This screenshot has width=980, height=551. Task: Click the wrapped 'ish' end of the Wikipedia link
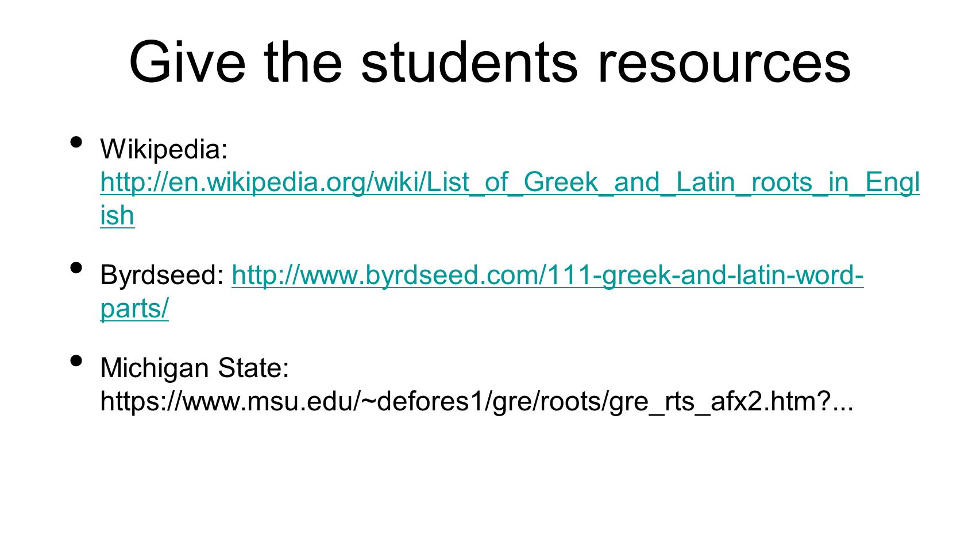pyautogui.click(x=117, y=216)
